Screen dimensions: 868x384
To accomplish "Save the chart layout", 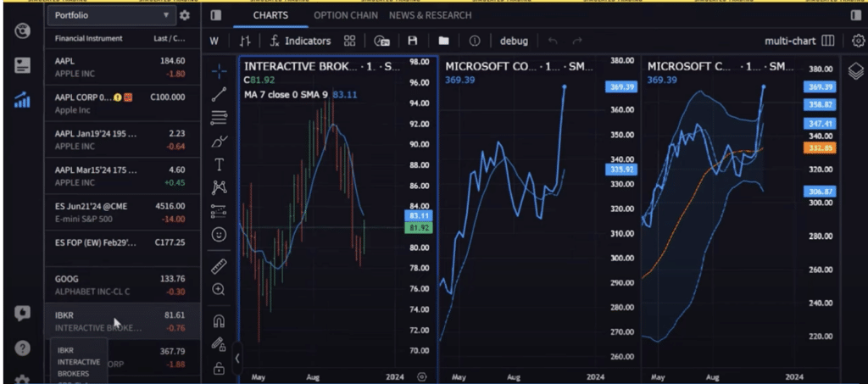I will tap(413, 41).
